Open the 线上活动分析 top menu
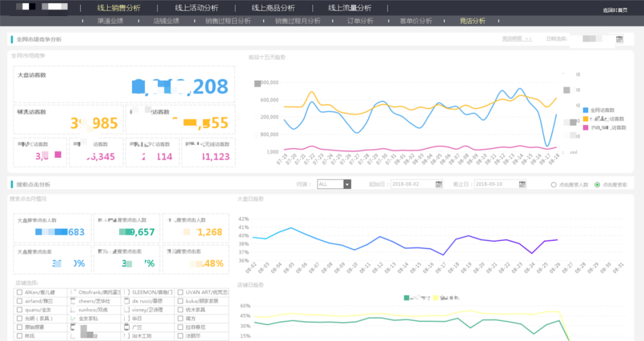The image size is (644, 341). pyautogui.click(x=196, y=8)
